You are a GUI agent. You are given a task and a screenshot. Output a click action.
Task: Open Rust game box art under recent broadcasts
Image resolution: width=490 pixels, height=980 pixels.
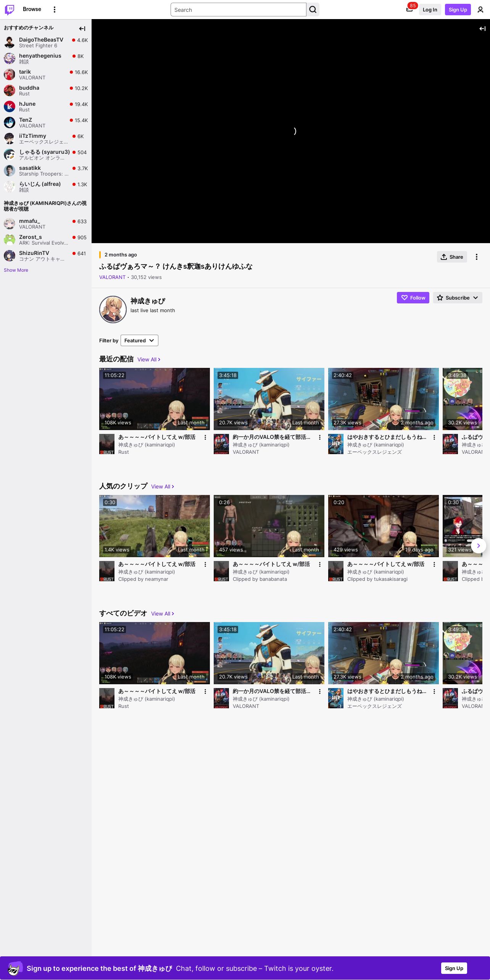pyautogui.click(x=107, y=444)
